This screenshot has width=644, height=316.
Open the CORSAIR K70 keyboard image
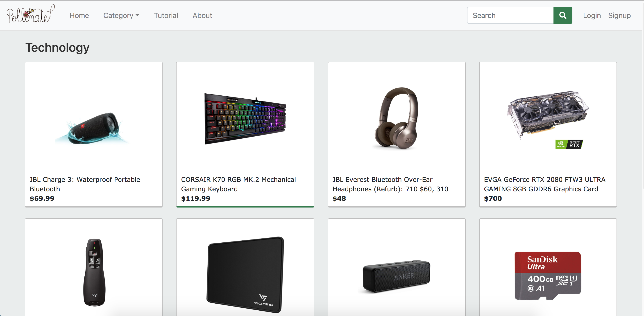pyautogui.click(x=245, y=119)
